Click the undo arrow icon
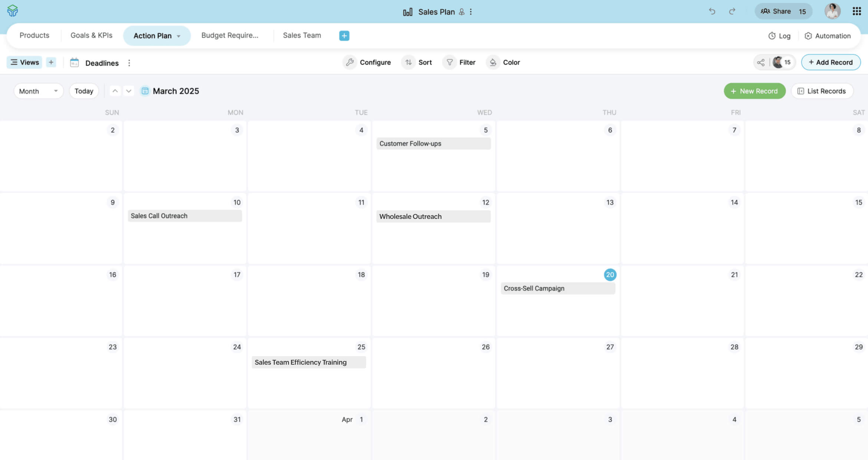Screen dimensions: 868x460 click(x=712, y=11)
